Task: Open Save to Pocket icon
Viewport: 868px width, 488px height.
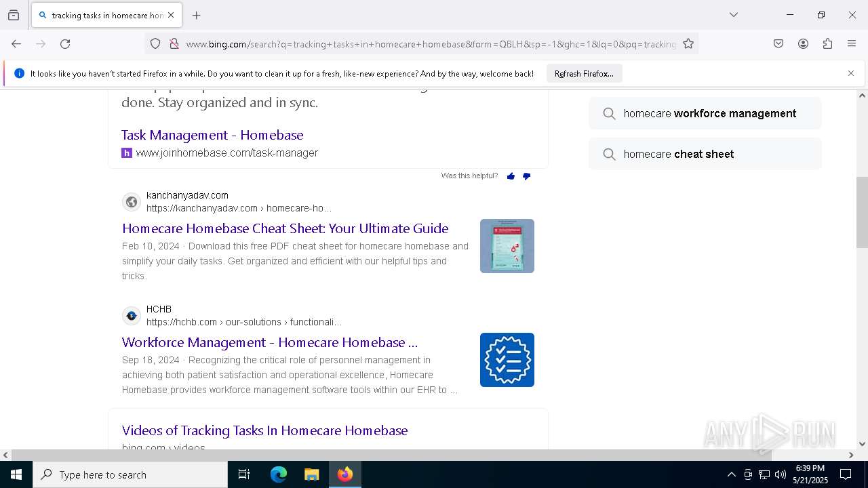Action: tap(778, 44)
